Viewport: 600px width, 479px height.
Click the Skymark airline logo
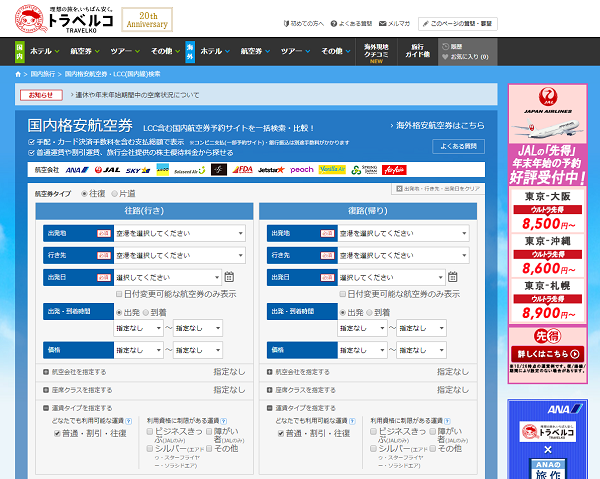coord(138,170)
